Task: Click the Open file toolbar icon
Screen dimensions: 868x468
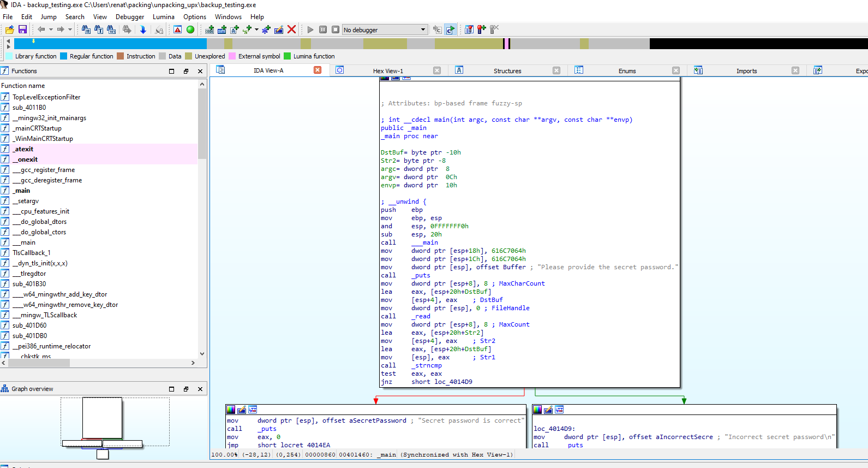Action: click(x=9, y=29)
